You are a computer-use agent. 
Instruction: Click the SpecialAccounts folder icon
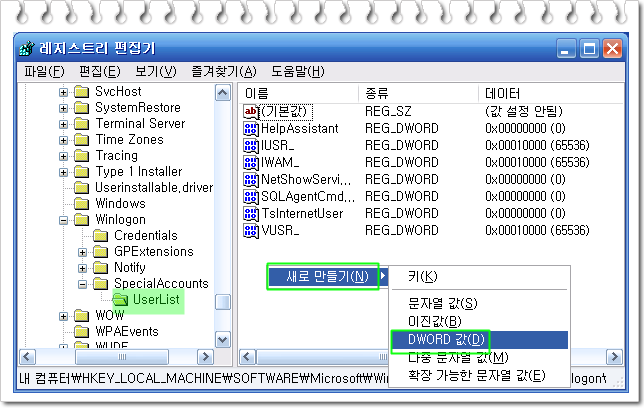[x=100, y=284]
